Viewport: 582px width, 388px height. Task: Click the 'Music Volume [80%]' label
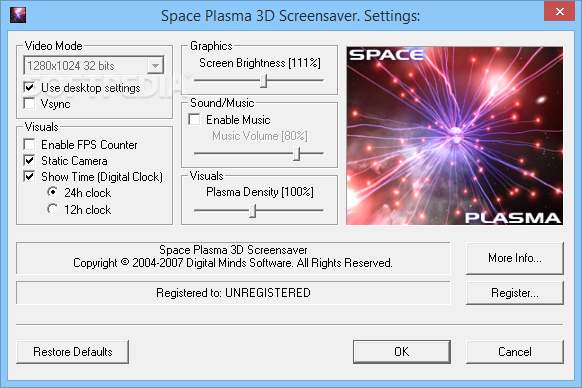click(260, 136)
